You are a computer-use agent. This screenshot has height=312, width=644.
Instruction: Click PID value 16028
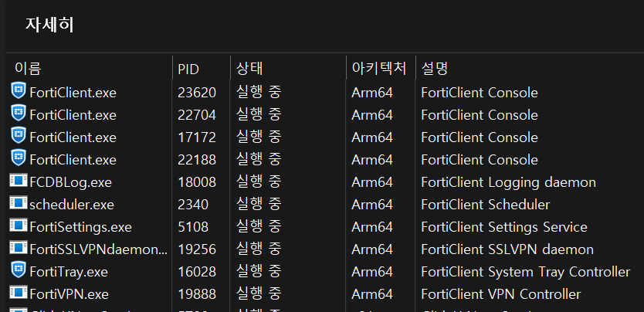[197, 272]
